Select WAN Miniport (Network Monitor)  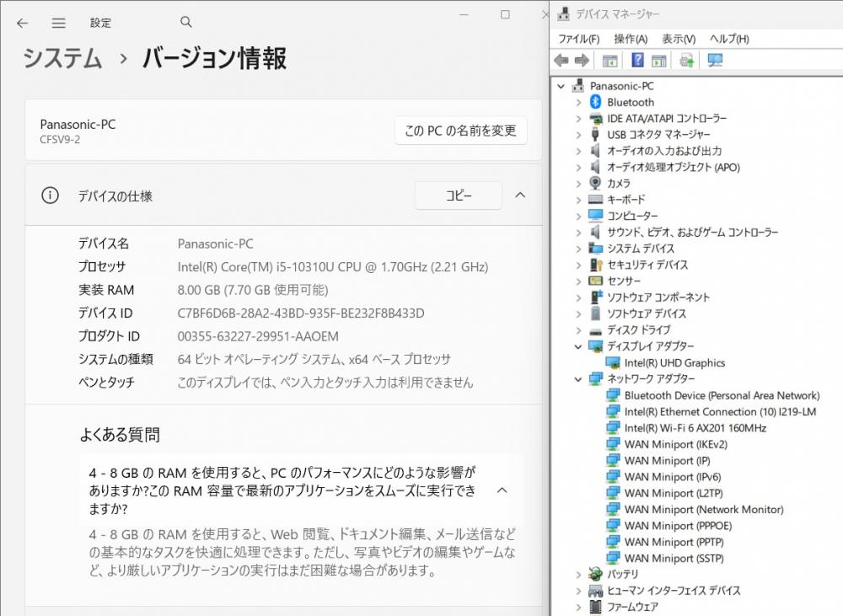tap(704, 510)
